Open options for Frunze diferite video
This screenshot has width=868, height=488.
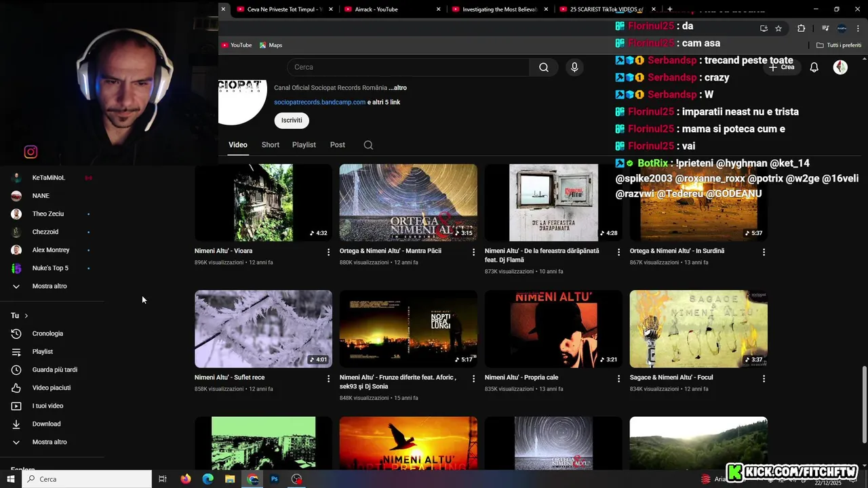(474, 379)
